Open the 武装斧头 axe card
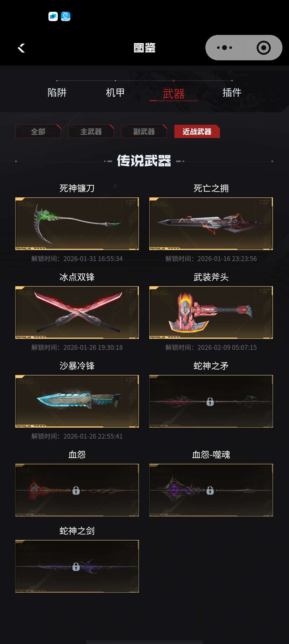The height and width of the screenshot is (644, 289). tap(211, 312)
